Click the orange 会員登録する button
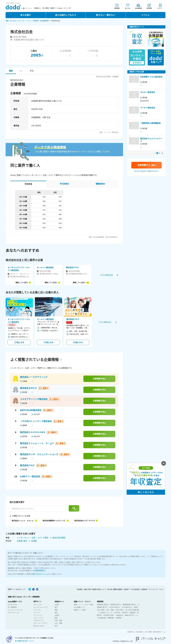171x644 pixels. point(146,165)
